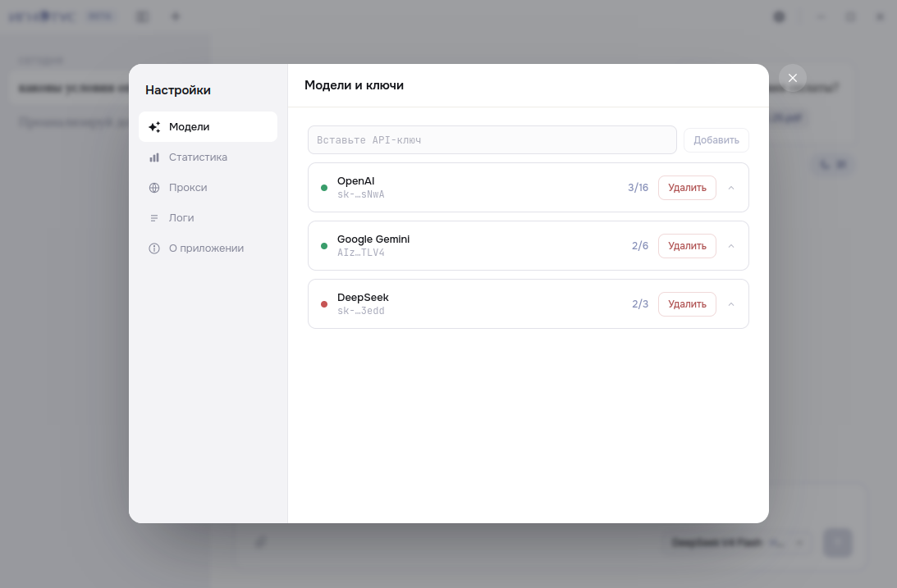Open the О приложении section
897x588 pixels.
[x=208, y=248]
